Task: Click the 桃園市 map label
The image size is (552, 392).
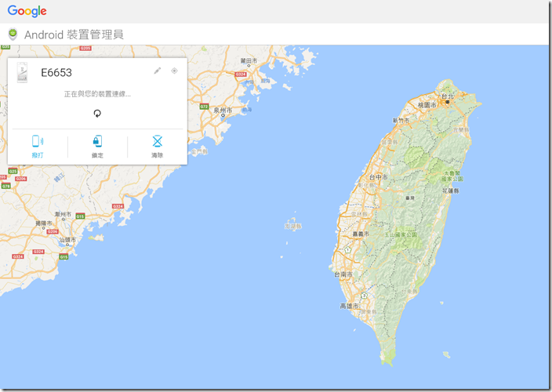Action: (x=427, y=105)
